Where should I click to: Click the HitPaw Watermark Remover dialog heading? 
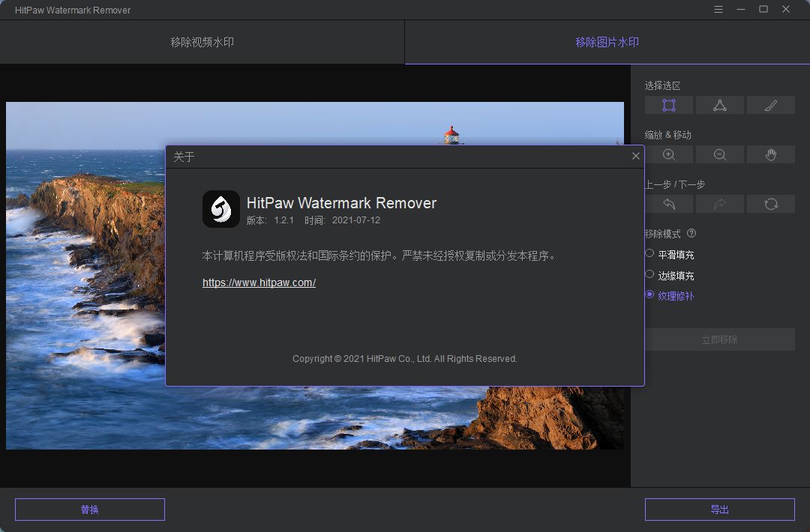point(341,203)
